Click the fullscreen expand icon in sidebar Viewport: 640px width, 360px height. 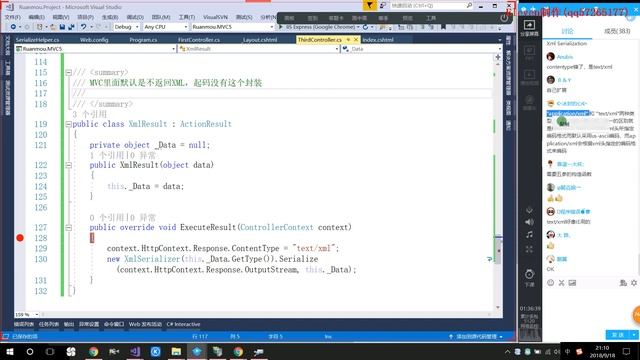click(x=529, y=249)
